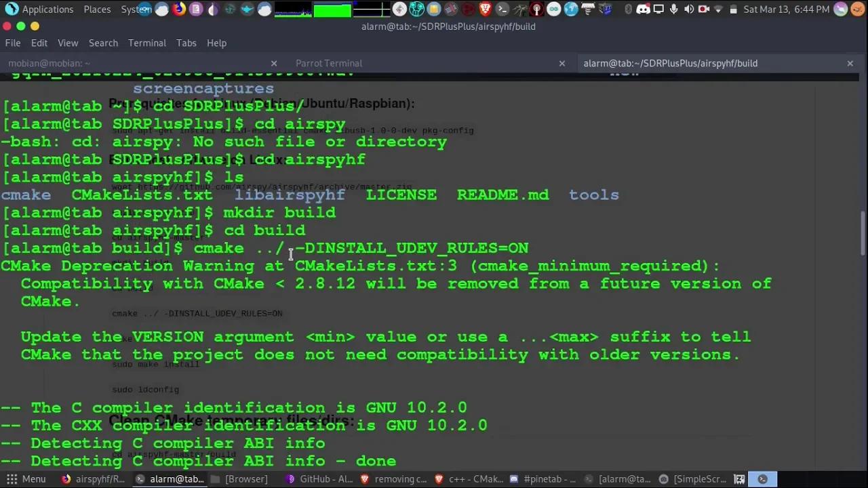Click the microphone icon in the system tray
Viewport: 868px width, 488px height.
[674, 9]
